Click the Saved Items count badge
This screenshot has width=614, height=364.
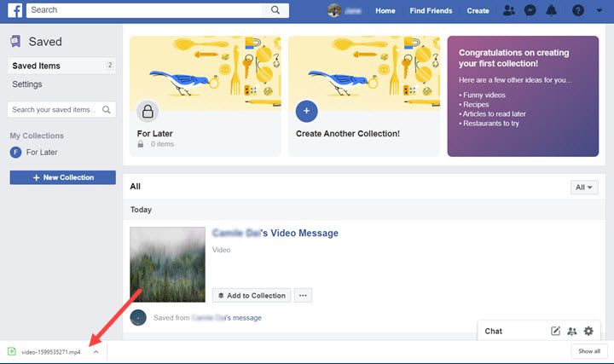pos(110,66)
